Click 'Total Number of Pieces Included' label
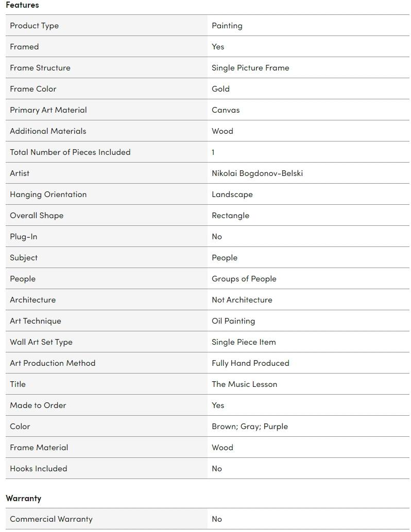 (70, 152)
